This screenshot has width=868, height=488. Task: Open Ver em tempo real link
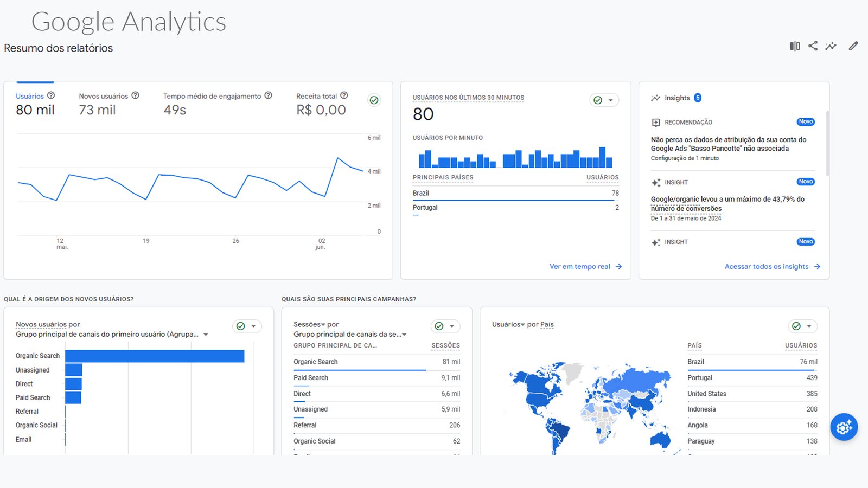click(x=585, y=266)
